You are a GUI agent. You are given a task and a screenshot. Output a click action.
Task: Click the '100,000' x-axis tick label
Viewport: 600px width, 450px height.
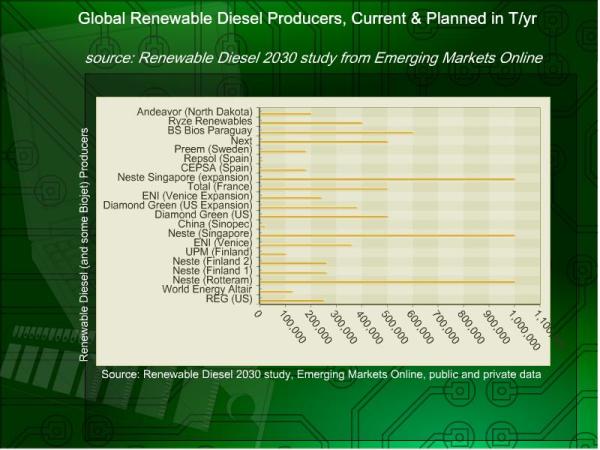pyautogui.click(x=293, y=327)
